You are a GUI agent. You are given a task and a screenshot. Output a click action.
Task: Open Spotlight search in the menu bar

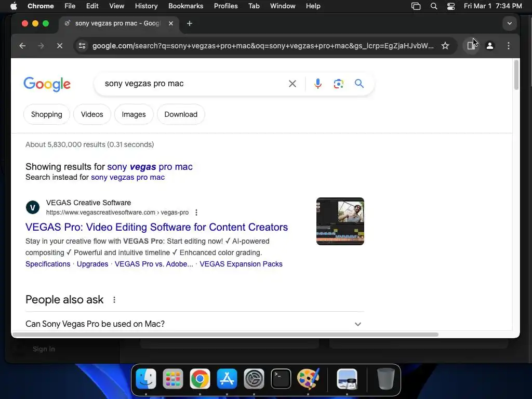(434, 6)
